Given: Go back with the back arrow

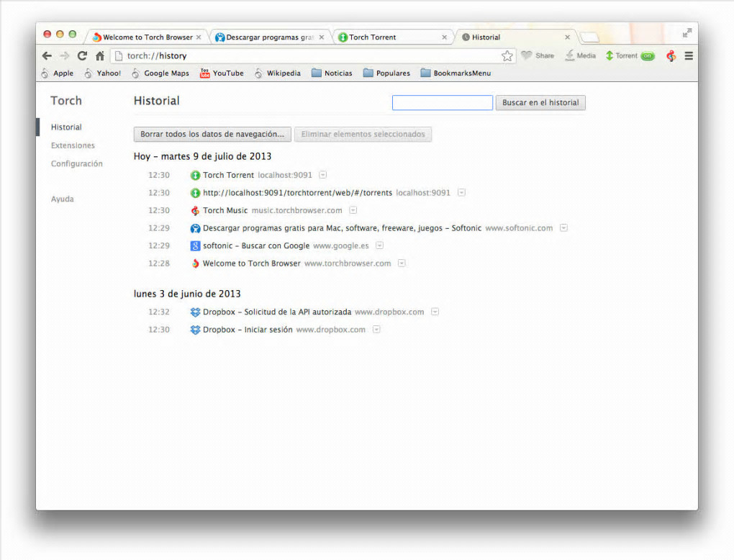Looking at the screenshot, I should tap(47, 55).
